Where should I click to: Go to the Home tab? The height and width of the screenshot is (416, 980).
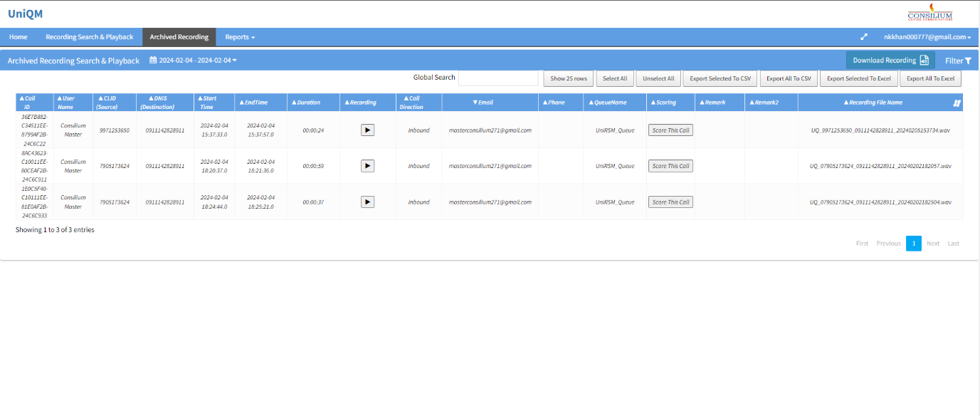(x=19, y=37)
